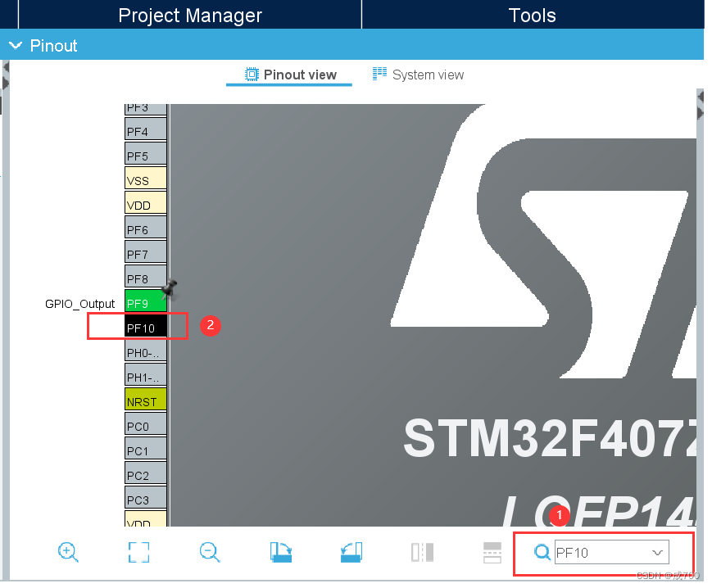Select pin PF7 on the chip
This screenshot has height=588, width=712.
[146, 251]
